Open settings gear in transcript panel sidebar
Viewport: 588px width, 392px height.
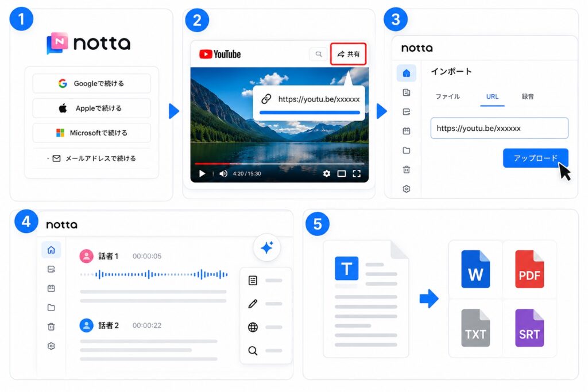point(51,346)
